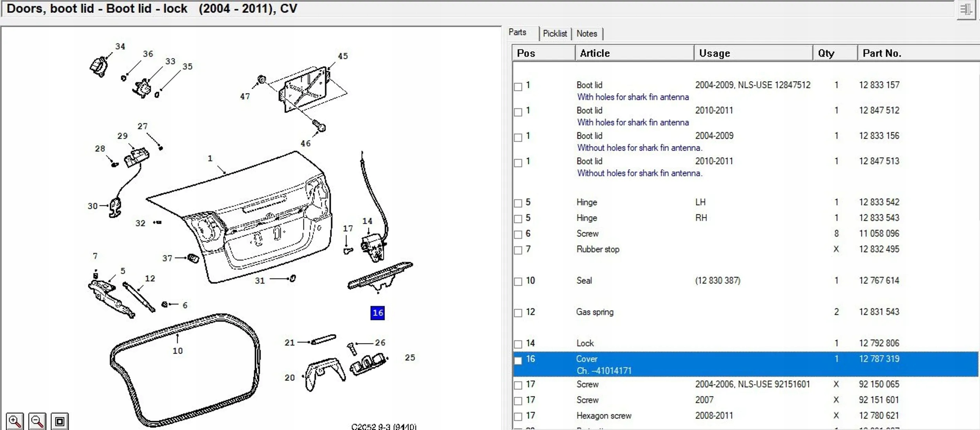Tick the checkbox for Gas spring row
The height and width of the screenshot is (430, 980).
pos(518,313)
